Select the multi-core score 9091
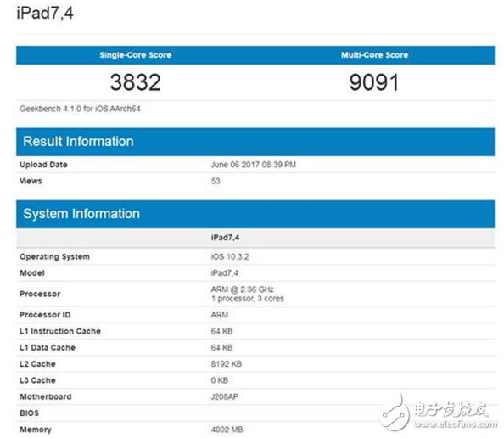504x438 pixels. click(374, 82)
